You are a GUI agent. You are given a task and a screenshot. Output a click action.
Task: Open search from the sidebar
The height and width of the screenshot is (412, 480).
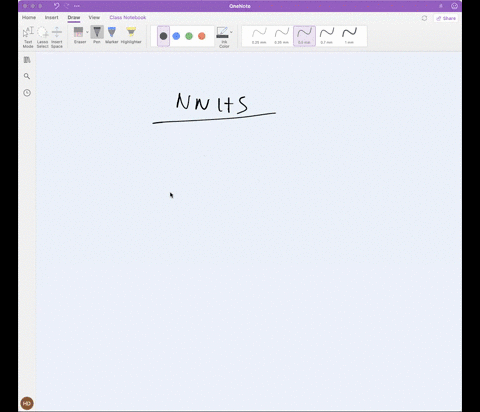[27, 76]
